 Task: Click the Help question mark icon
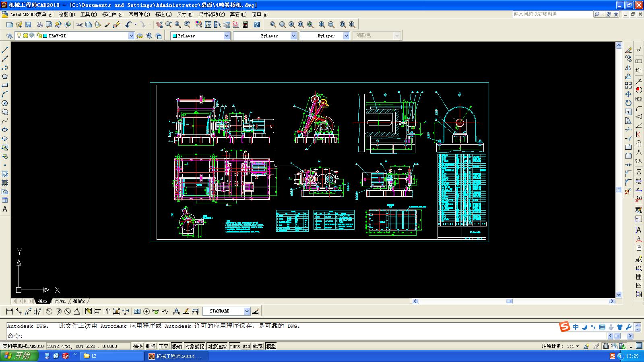[x=257, y=25]
